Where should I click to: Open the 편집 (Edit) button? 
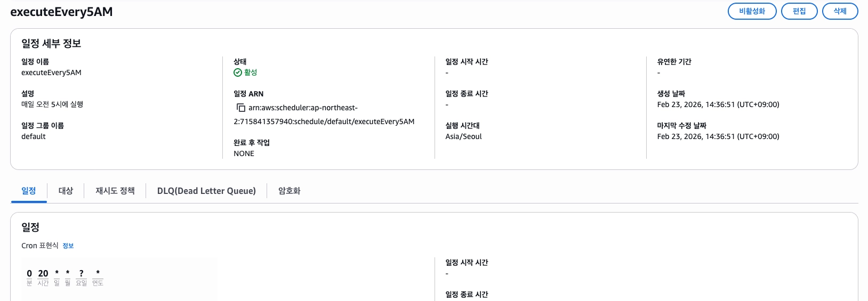799,11
